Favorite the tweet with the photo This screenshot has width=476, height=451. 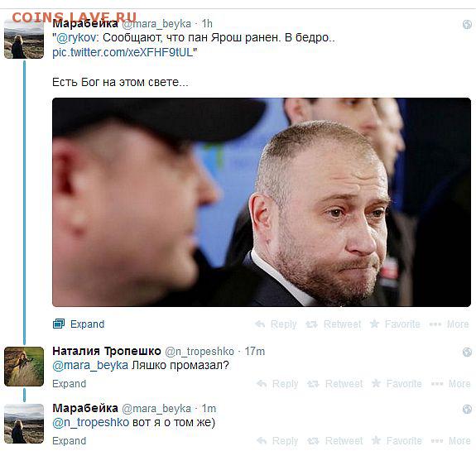click(x=395, y=324)
